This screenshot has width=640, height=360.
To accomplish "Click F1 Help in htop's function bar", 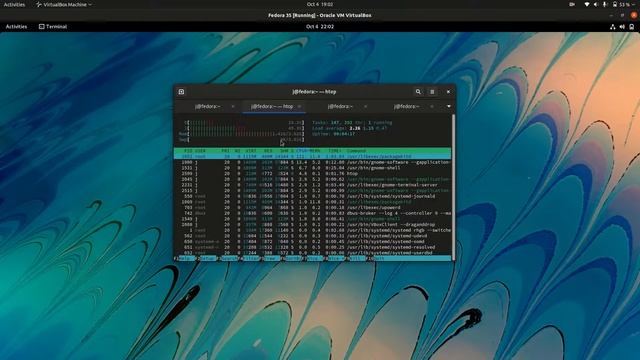I will coord(184,258).
